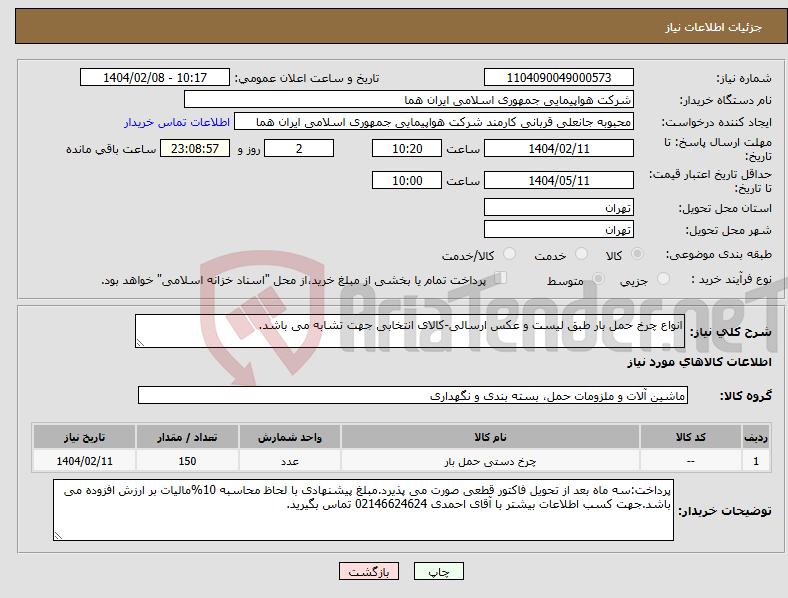Click the واحد شمارش column header

(290, 437)
